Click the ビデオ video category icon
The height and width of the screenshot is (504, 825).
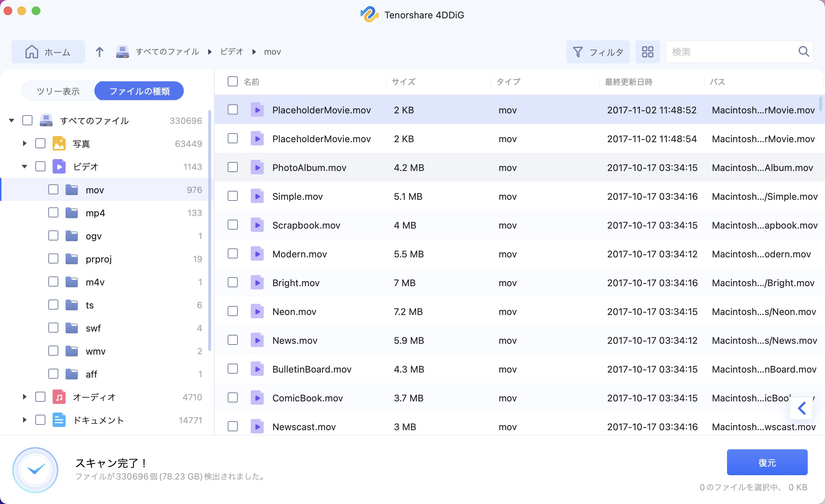(x=59, y=167)
